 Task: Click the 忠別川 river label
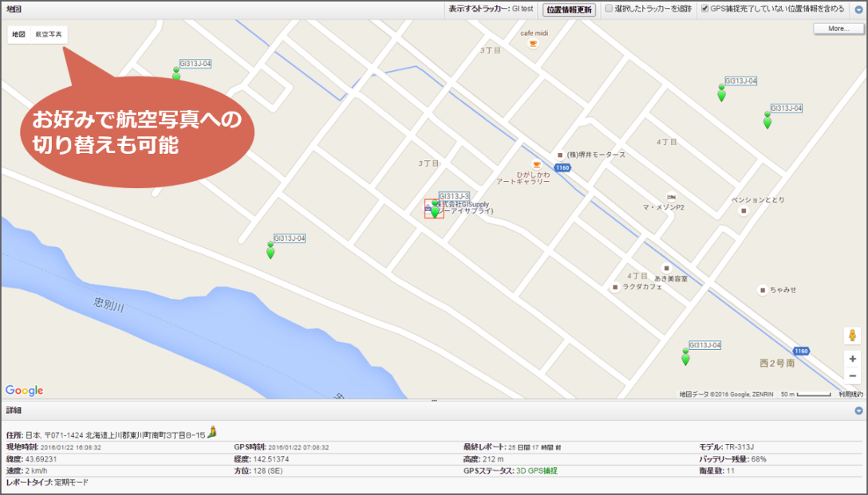(x=108, y=304)
